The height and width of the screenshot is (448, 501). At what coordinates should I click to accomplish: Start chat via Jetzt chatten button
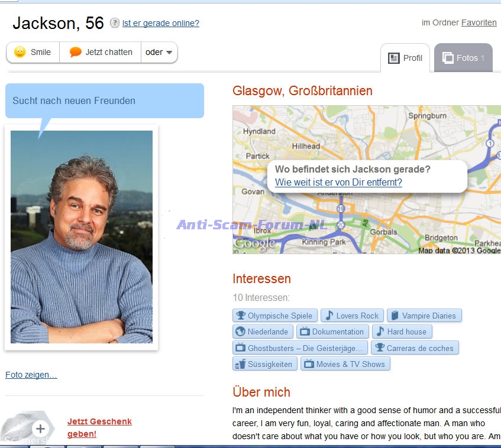(x=101, y=52)
